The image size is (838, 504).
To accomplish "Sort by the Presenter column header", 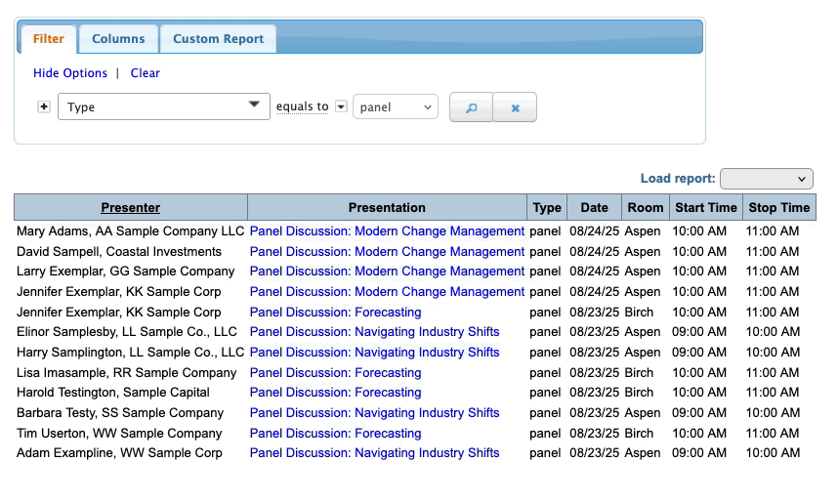I will point(130,207).
